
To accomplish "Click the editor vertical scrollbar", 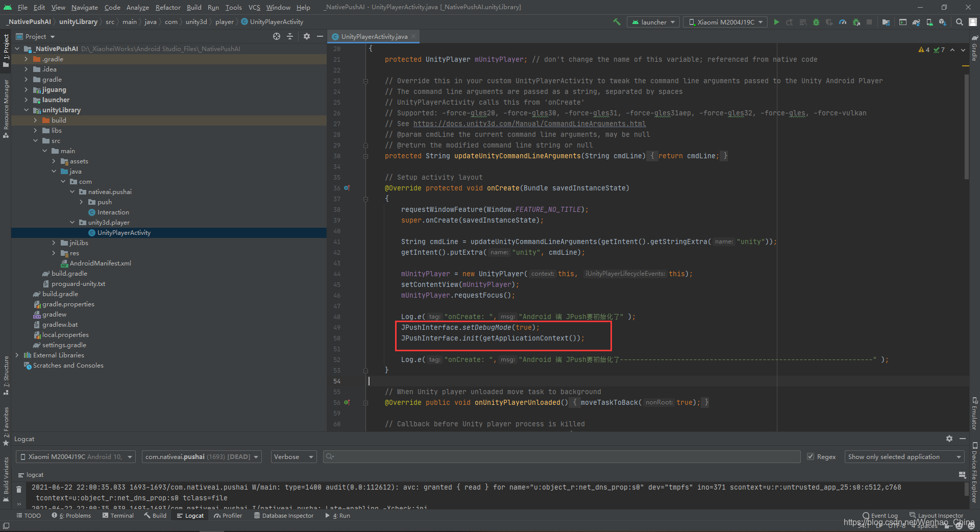I will 967,127.
